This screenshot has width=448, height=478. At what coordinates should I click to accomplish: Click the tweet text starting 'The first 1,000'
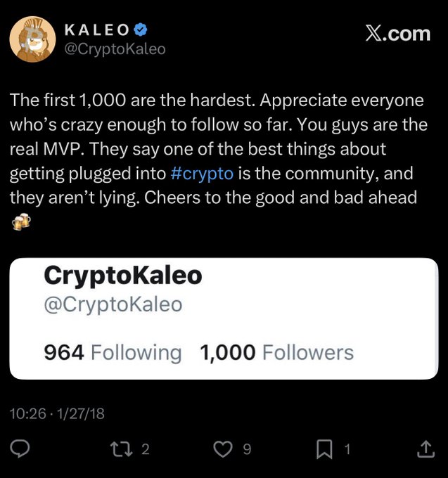217,149
